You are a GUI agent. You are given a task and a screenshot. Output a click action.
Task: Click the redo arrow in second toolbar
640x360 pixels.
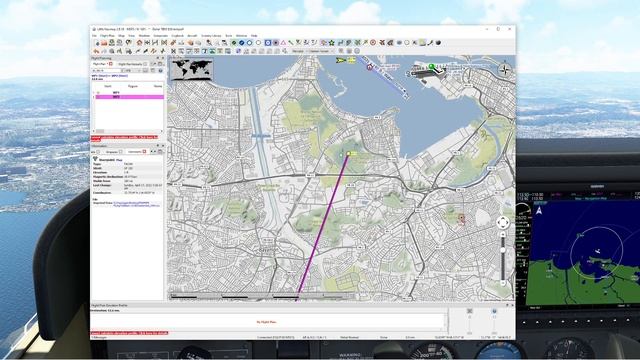pyautogui.click(x=104, y=51)
